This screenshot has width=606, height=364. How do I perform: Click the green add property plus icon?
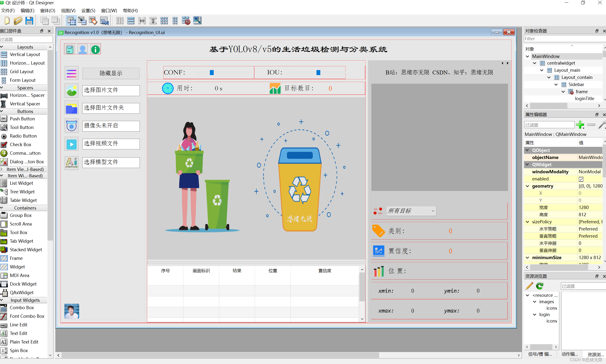(580, 125)
